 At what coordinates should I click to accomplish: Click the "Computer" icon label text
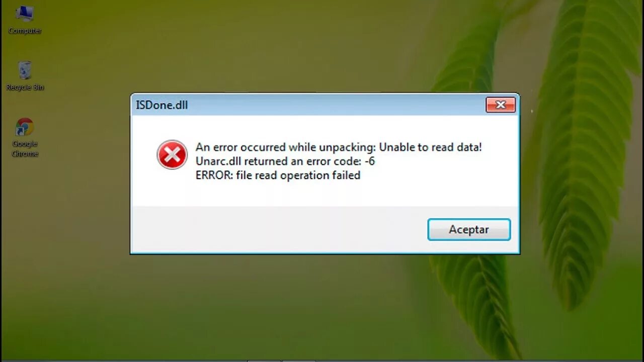(x=25, y=31)
